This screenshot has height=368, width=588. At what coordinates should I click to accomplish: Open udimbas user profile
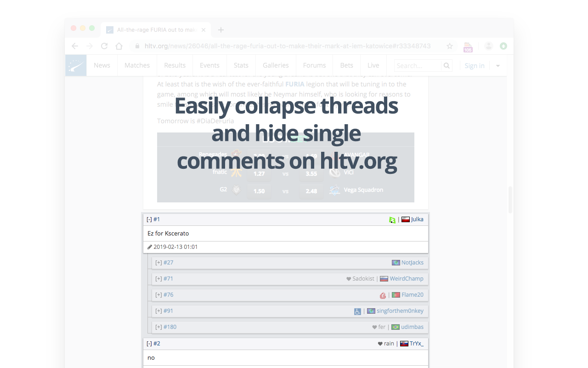pos(413,327)
